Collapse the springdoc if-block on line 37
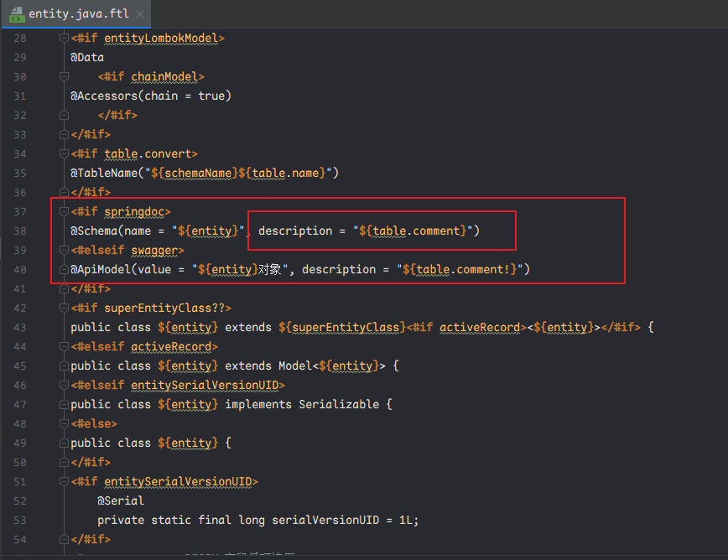 (63, 212)
